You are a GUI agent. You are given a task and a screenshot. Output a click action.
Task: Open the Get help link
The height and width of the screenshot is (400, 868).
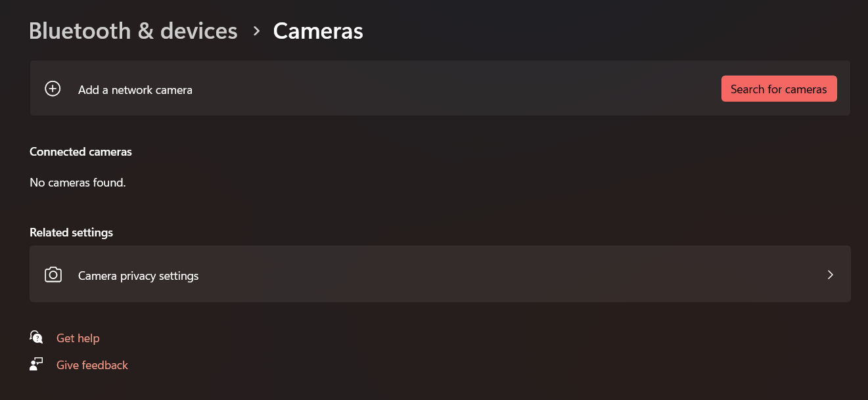(x=78, y=338)
